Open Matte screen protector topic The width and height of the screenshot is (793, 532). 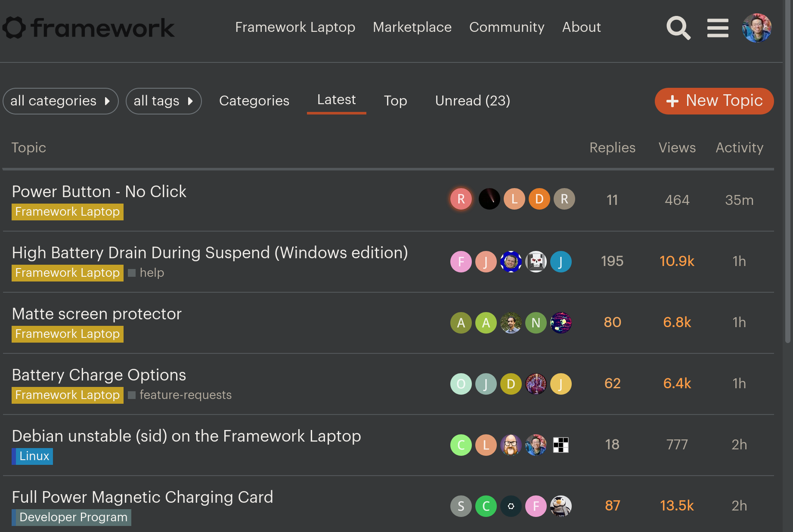coord(97,314)
